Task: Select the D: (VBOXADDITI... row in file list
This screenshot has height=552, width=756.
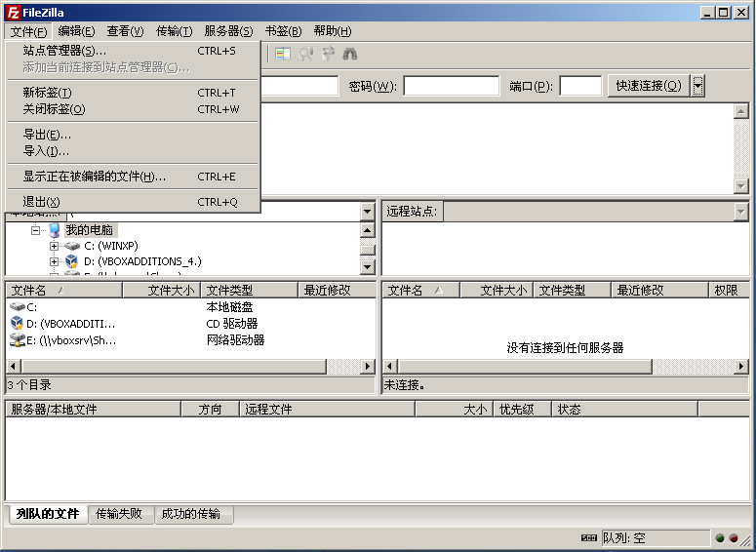Action: coord(190,324)
